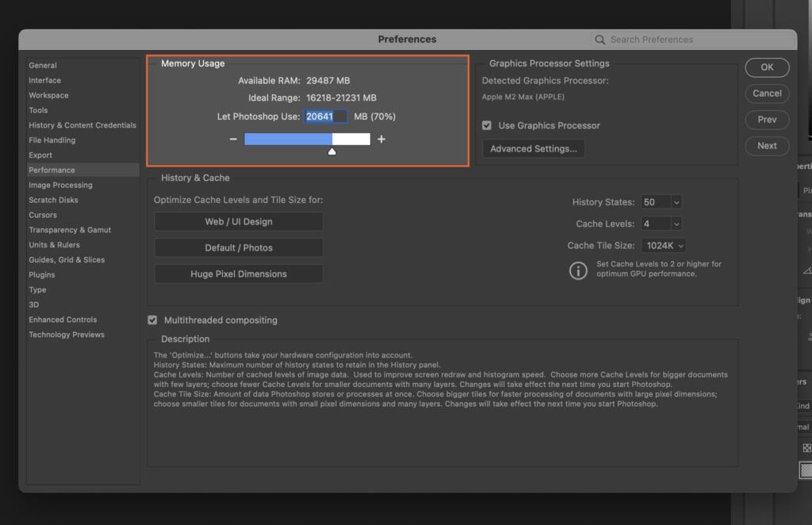
Task: Click the memory usage slider handle
Action: click(332, 150)
